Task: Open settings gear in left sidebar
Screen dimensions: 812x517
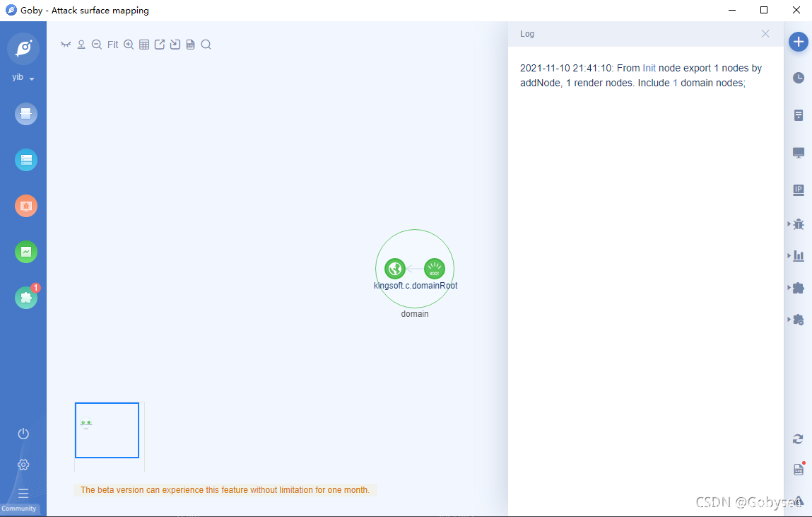Action: (x=23, y=465)
